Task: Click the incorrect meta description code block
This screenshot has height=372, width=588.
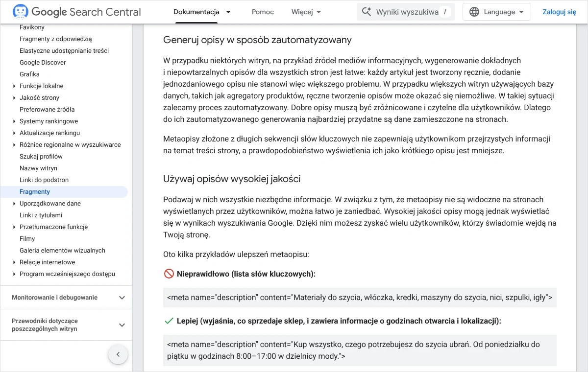Action: 360,298
